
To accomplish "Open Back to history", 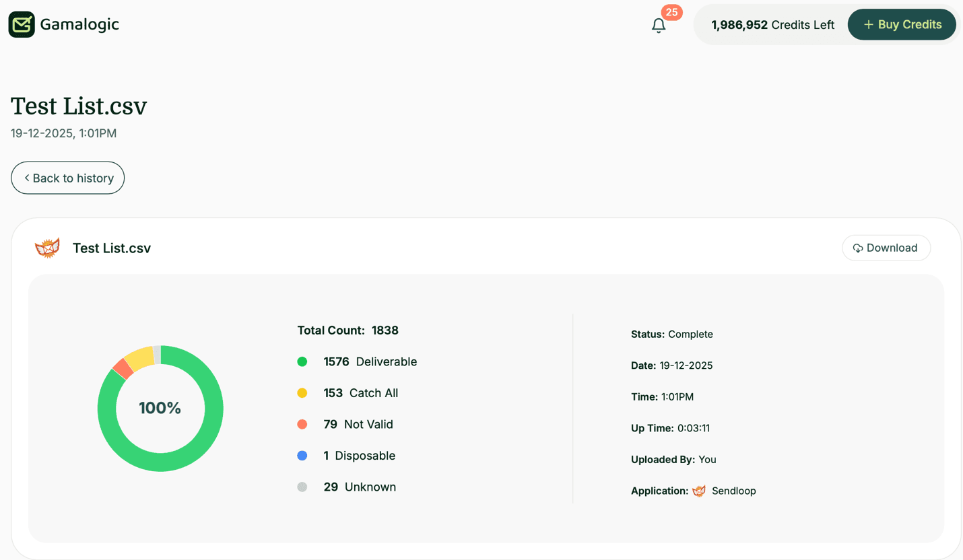I will click(x=67, y=178).
